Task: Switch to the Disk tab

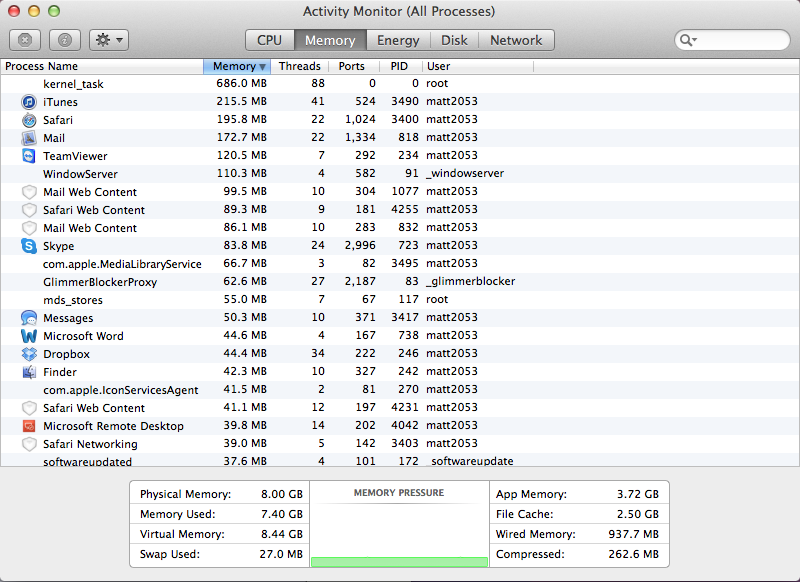Action: click(454, 40)
